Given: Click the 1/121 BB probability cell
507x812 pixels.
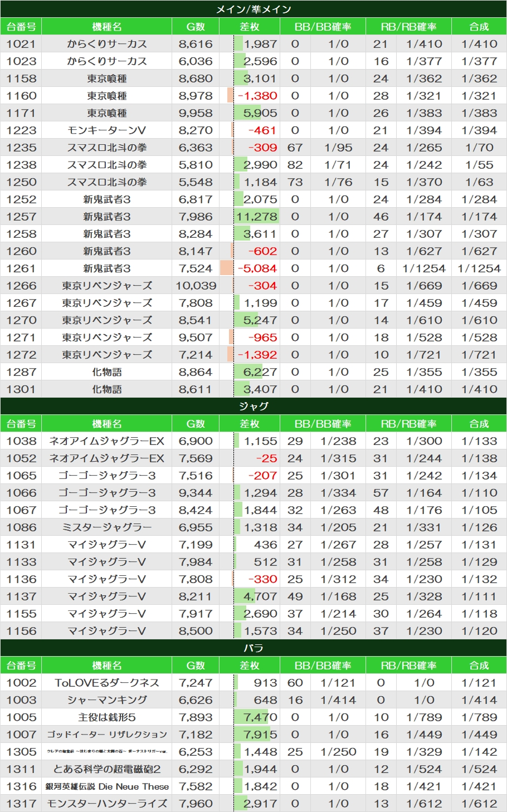Looking at the screenshot, I should point(338,683).
